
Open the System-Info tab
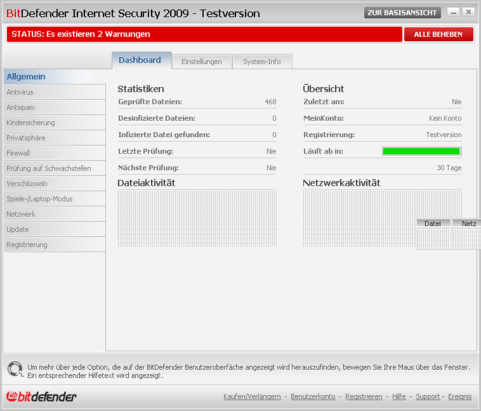(x=262, y=62)
